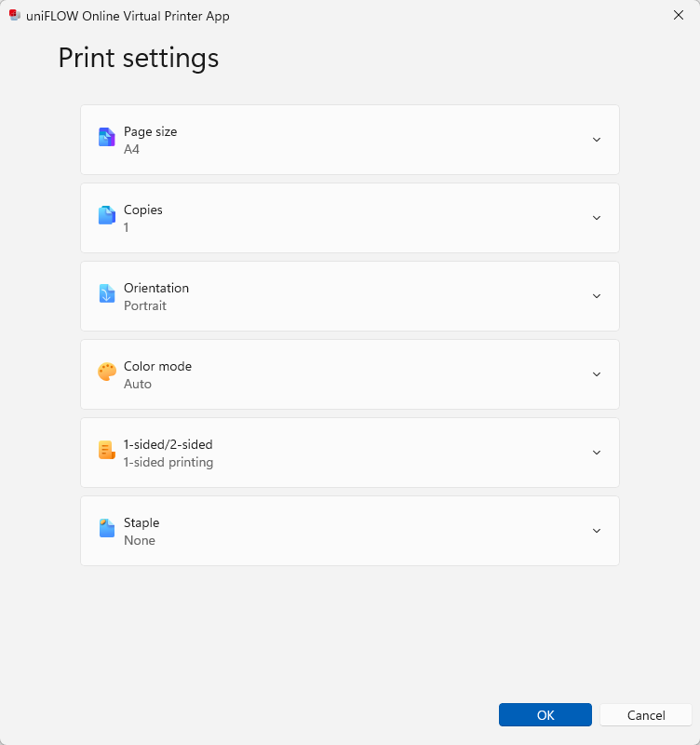Click the Page size document icon

(x=106, y=138)
